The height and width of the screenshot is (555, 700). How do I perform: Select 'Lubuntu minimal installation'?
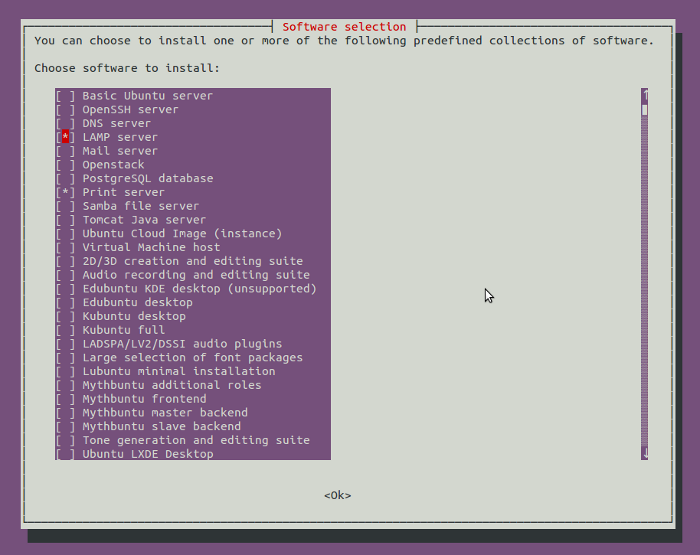tap(193, 371)
